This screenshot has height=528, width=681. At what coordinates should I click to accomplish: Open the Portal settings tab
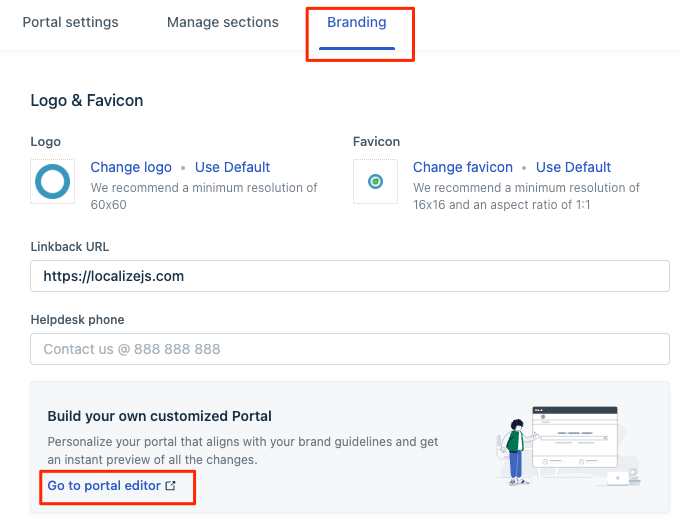(x=70, y=22)
